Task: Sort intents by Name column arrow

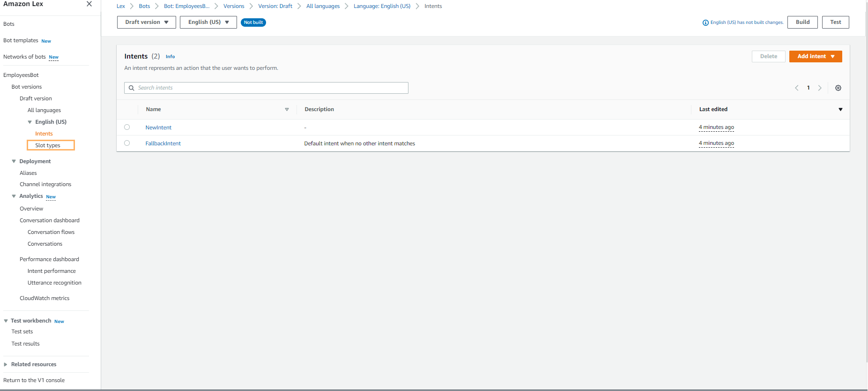Action: point(287,110)
